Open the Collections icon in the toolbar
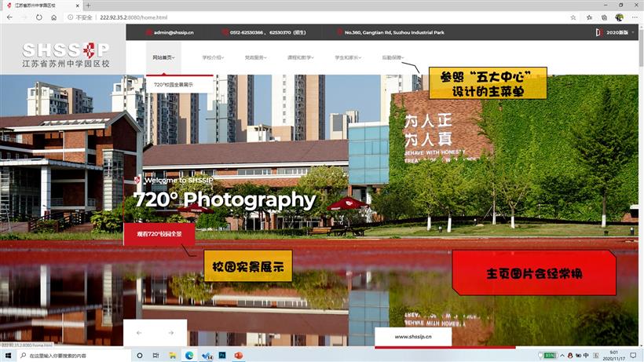Viewport: 644px width, 362px height. click(604, 17)
